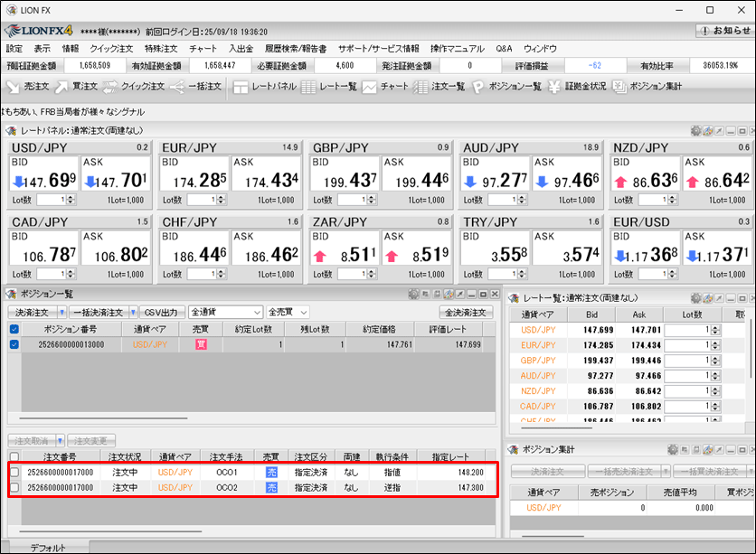Uncheck the position 2526600000013000 row checkbox
The height and width of the screenshot is (554, 756).
coord(14,344)
